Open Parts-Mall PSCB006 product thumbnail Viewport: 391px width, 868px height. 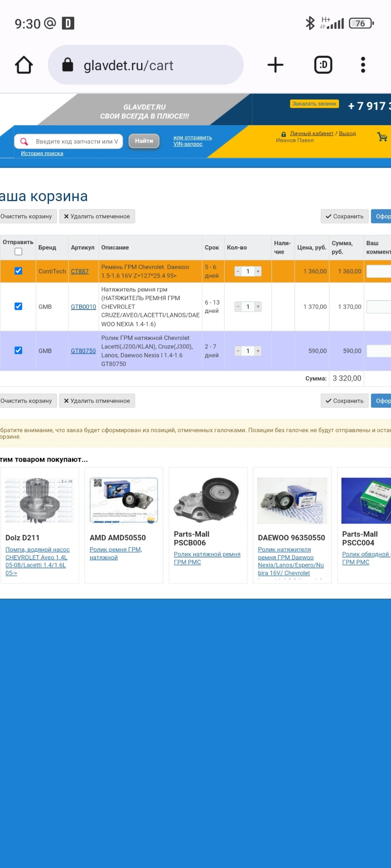pos(208,500)
